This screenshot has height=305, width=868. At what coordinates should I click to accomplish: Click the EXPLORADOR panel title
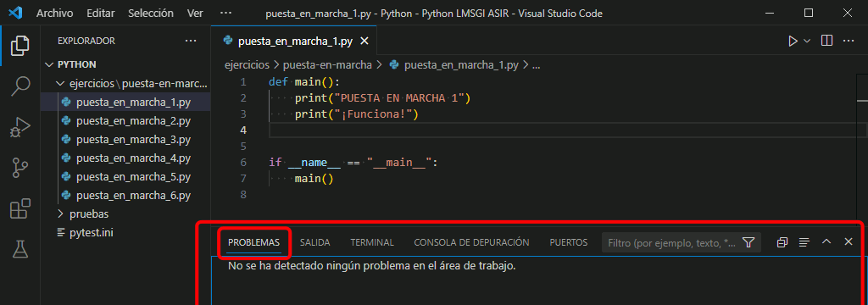(86, 41)
